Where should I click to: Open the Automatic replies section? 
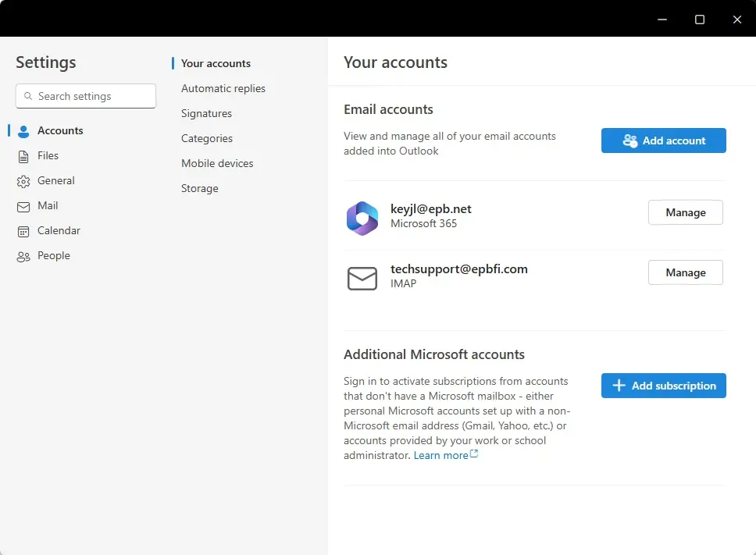tap(223, 89)
